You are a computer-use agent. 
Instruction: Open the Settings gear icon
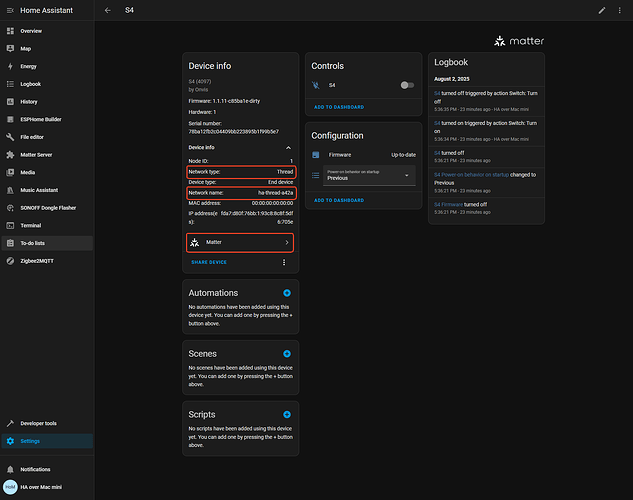(10, 441)
